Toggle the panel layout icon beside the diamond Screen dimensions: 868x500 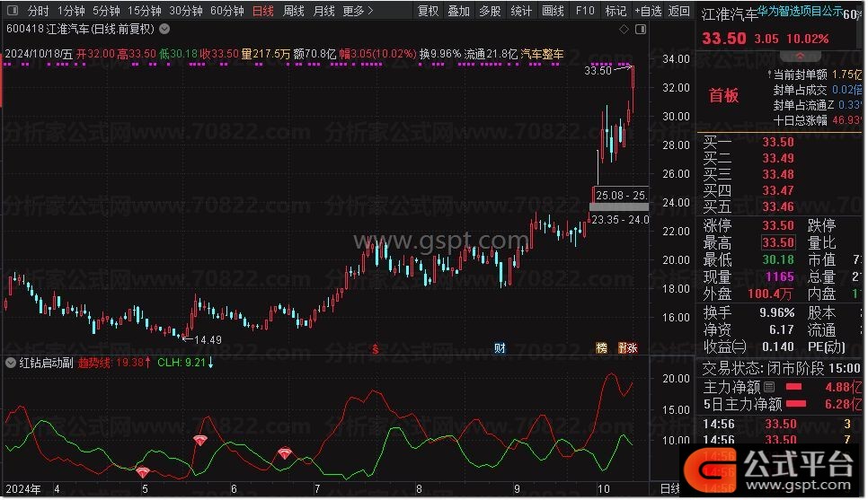641,30
